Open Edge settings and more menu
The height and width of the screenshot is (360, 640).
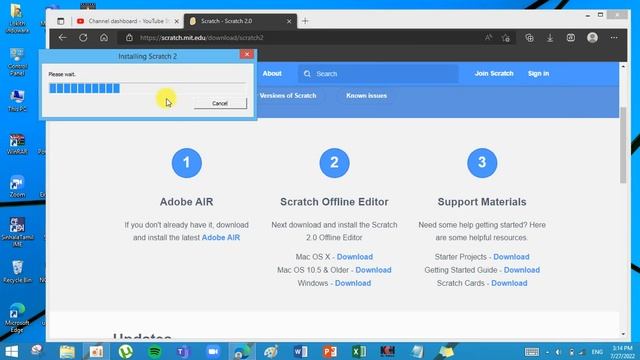(614, 38)
